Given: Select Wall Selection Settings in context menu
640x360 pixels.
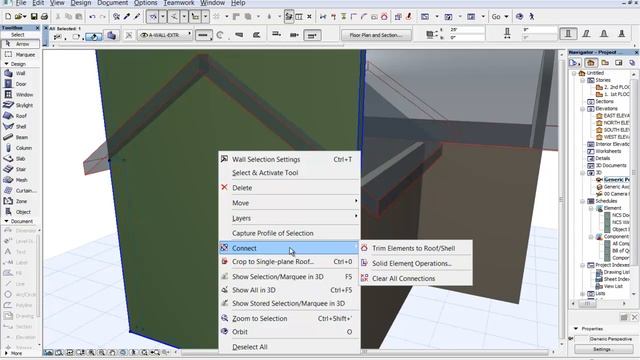Looking at the screenshot, I should coord(289,159).
